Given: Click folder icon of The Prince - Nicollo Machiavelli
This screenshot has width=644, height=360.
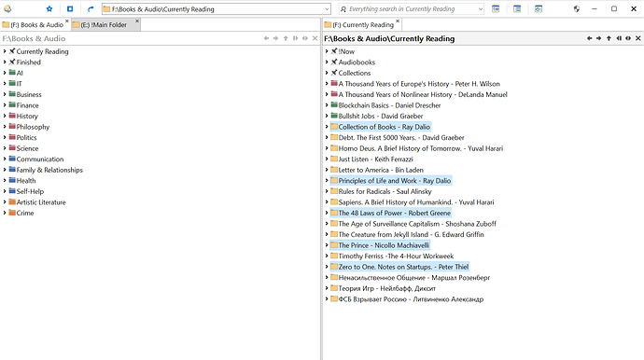Looking at the screenshot, I should (x=334, y=245).
